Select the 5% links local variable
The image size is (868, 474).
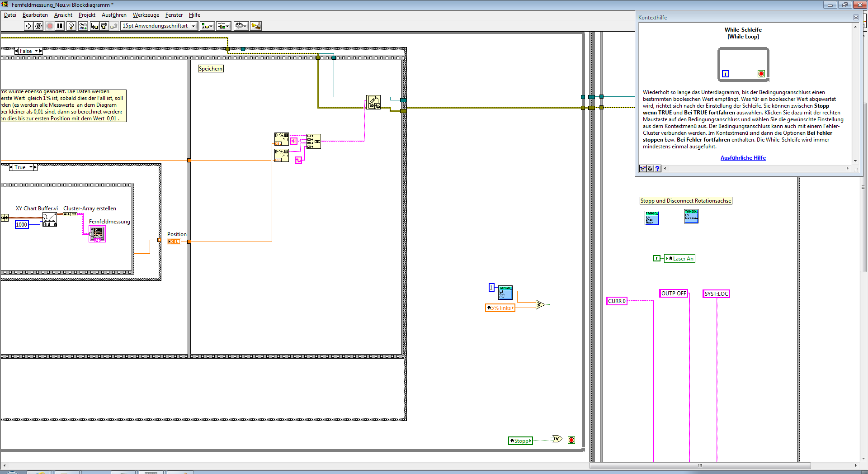pos(500,308)
